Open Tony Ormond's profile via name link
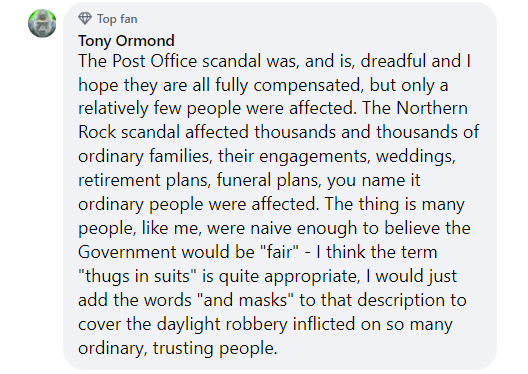This screenshot has width=528, height=374. [126, 41]
